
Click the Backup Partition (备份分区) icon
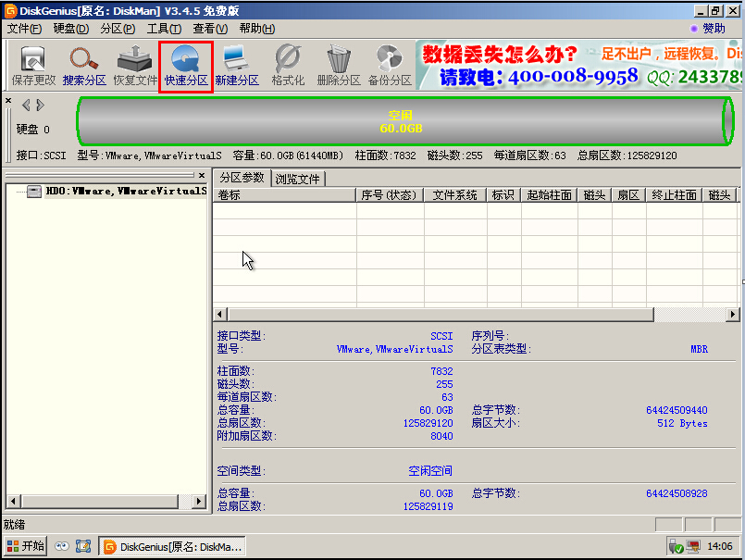tap(390, 67)
